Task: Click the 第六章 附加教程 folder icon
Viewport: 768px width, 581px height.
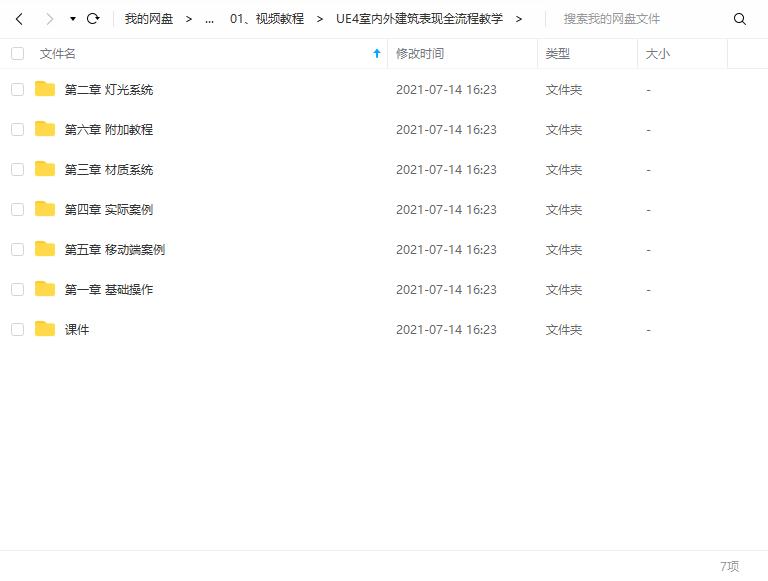Action: 45,129
